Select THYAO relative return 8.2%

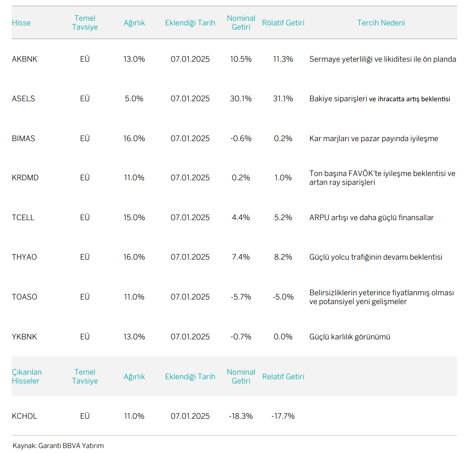click(x=283, y=257)
